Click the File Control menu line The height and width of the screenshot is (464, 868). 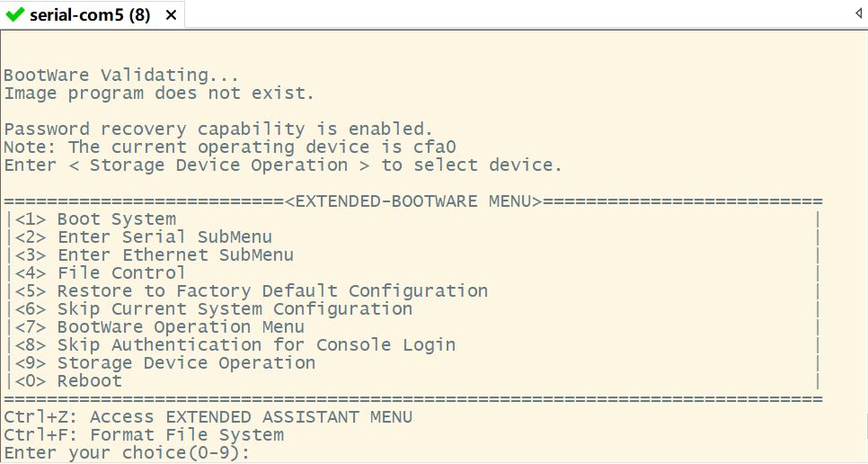[121, 272]
